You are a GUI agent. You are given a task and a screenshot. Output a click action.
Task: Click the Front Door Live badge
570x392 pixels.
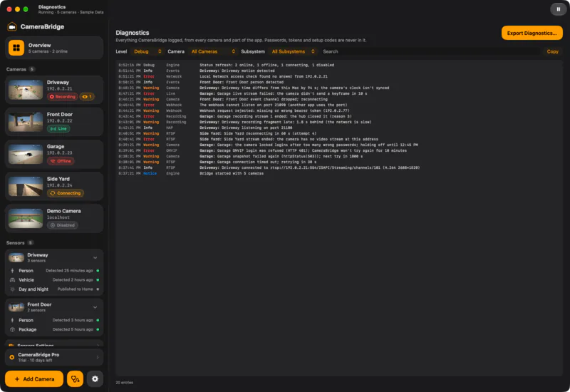pyautogui.click(x=58, y=129)
